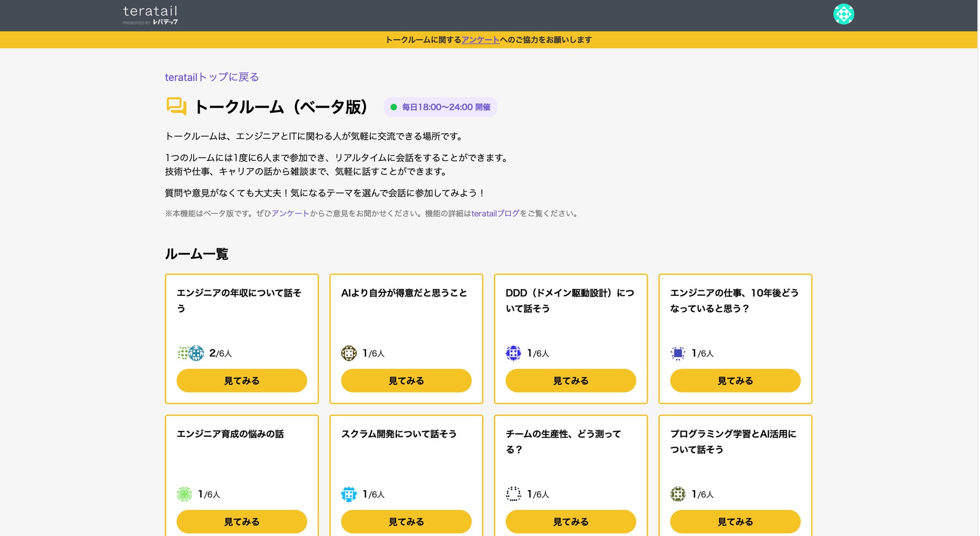Click the dotted circle avatar in the チームの生産性 room
The height and width of the screenshot is (536, 980).
point(513,494)
